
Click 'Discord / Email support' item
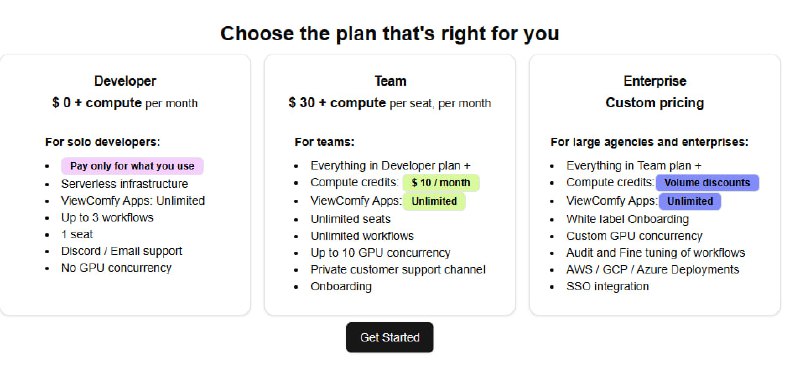pos(121,251)
